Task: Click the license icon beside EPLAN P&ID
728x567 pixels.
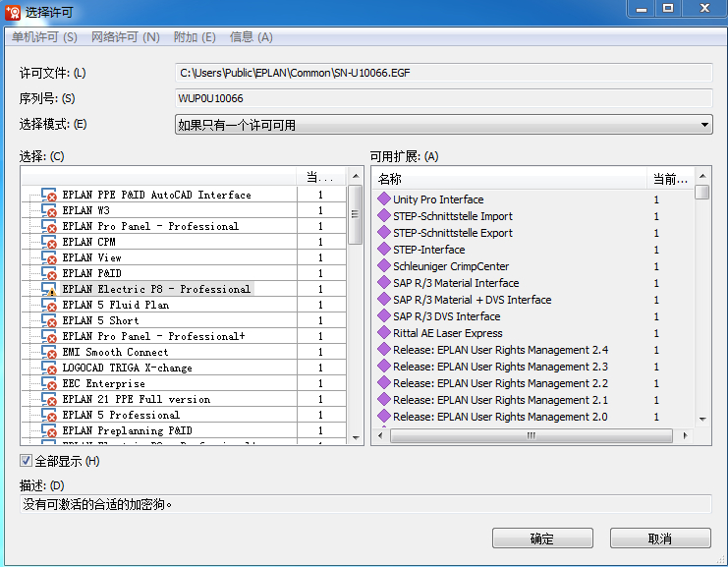Action: (49, 273)
